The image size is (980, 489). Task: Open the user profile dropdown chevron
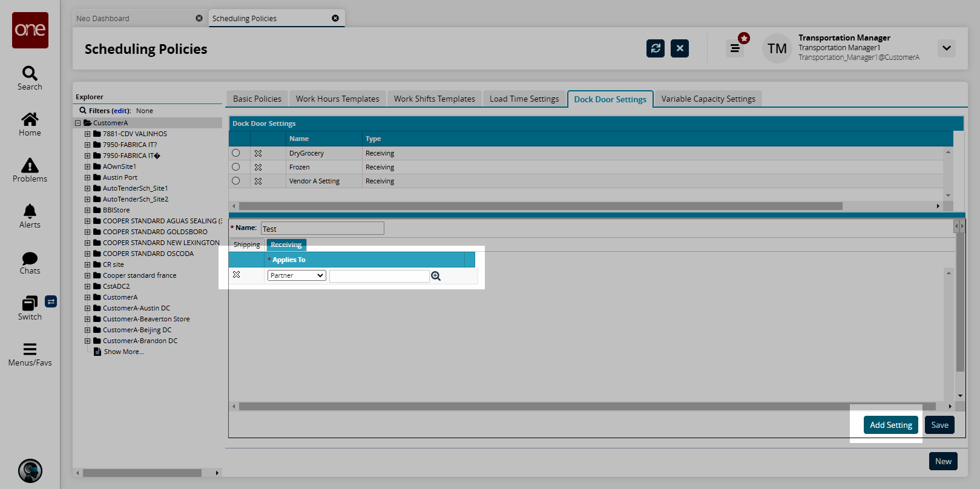tap(946, 48)
